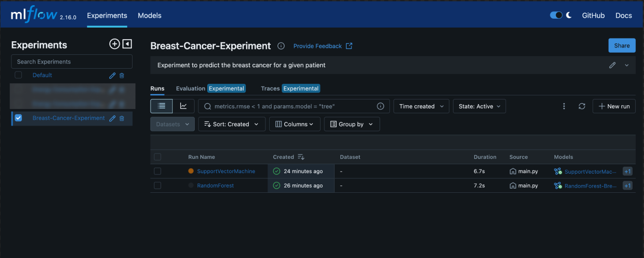Uncheck the Breast-Cancer-Experiment checkbox
The height and width of the screenshot is (258, 644).
19,118
